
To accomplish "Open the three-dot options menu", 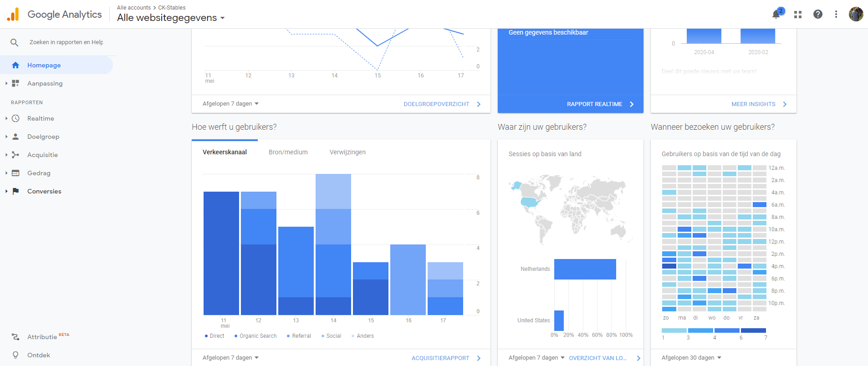I will (836, 15).
